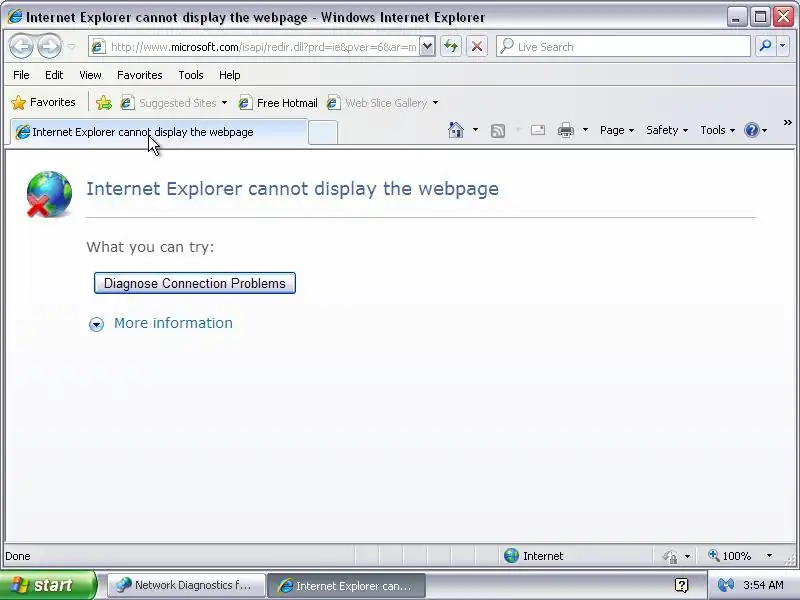The width and height of the screenshot is (800, 600).
Task: Click the page icon in address bar
Action: [97, 47]
